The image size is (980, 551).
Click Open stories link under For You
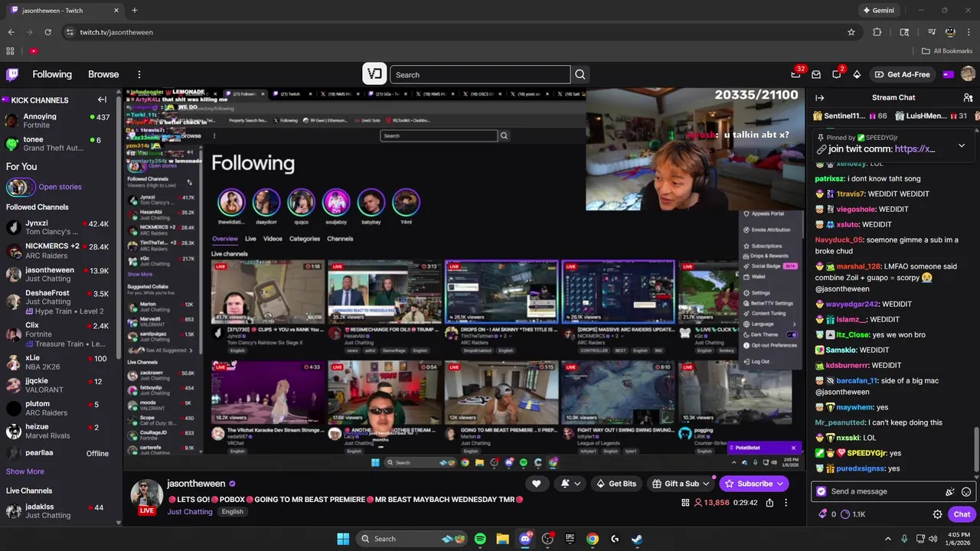[x=60, y=187]
